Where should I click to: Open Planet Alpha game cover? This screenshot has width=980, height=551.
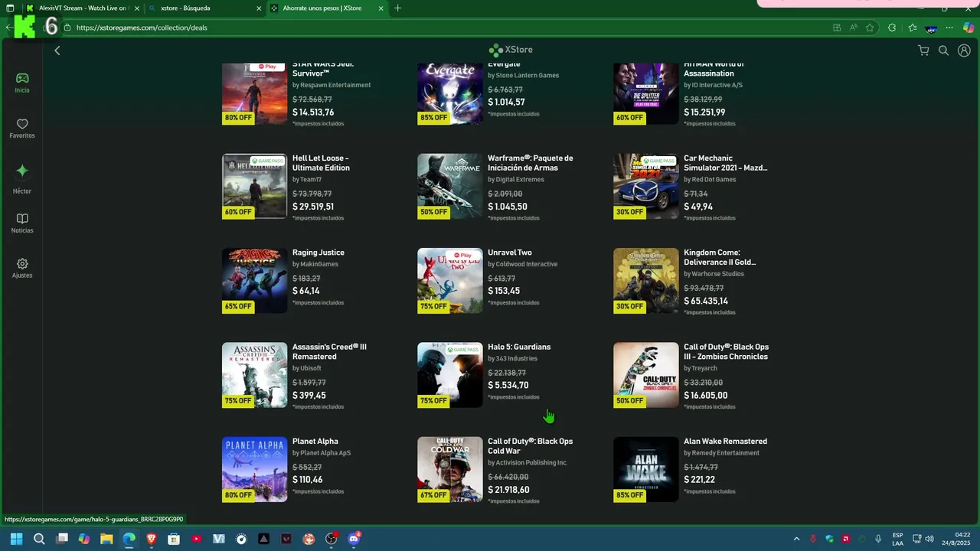click(254, 469)
